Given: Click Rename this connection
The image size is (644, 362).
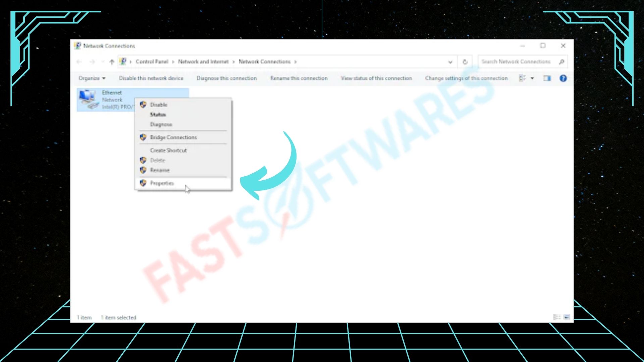Looking at the screenshot, I should pos(299,78).
